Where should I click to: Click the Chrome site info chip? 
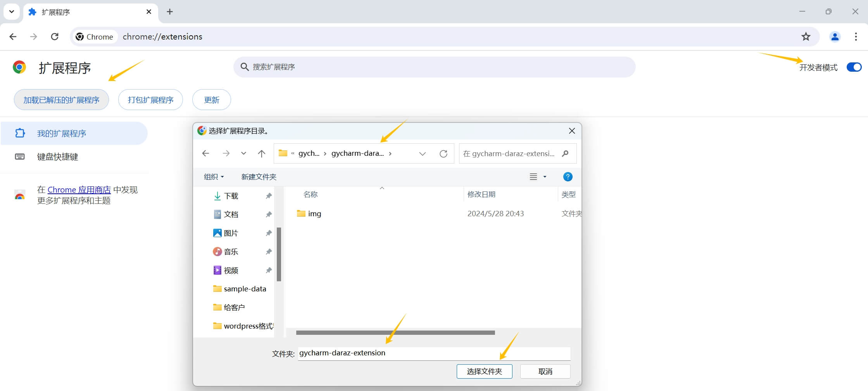tap(95, 37)
